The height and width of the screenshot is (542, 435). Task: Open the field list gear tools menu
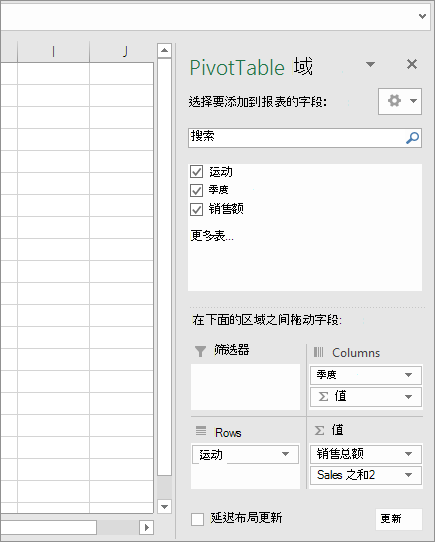pos(400,101)
